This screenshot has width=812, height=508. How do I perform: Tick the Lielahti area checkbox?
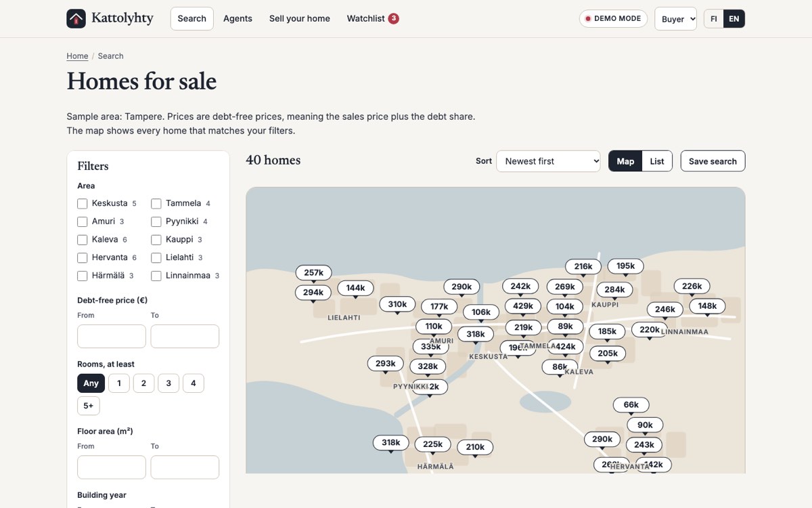coord(156,257)
